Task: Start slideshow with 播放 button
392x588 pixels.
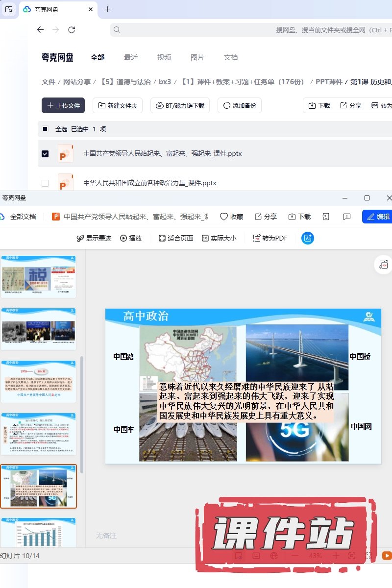Action: 131,238
